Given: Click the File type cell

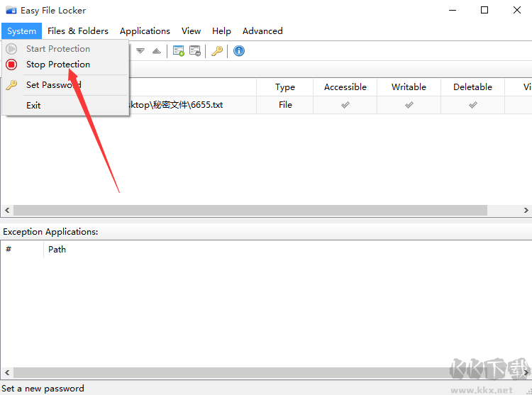Looking at the screenshot, I should (285, 105).
